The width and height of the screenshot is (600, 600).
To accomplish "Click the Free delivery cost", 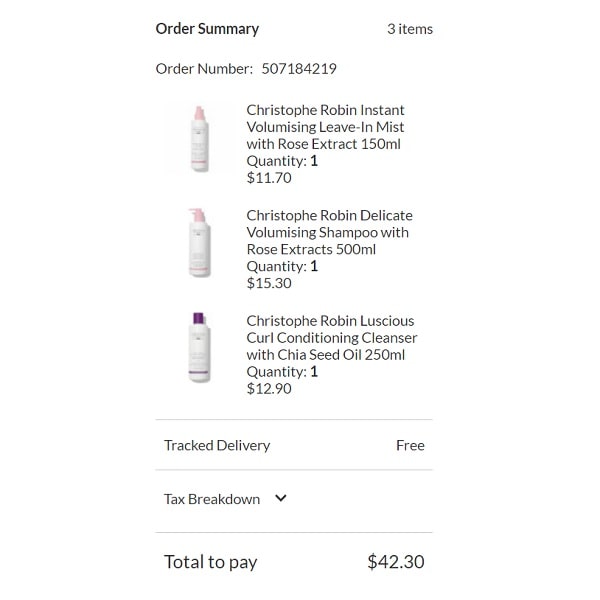I will point(410,445).
